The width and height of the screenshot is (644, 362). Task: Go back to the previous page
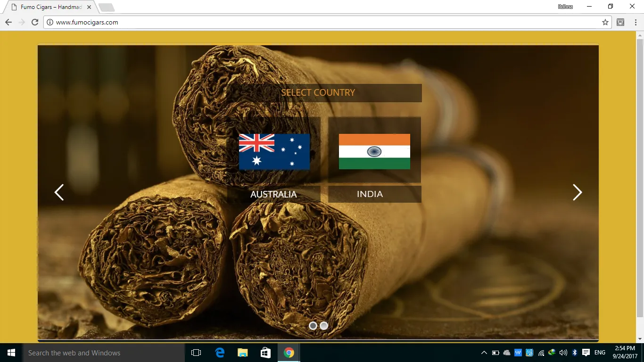8,22
